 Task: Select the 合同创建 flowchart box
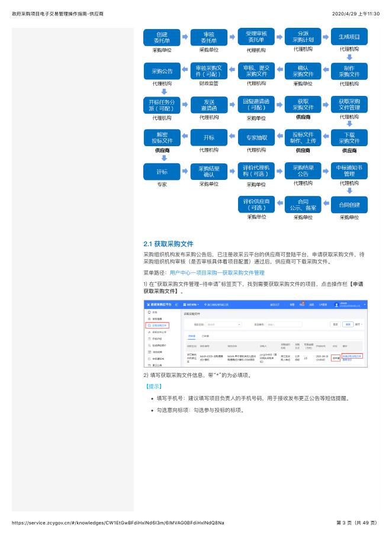tap(349, 205)
